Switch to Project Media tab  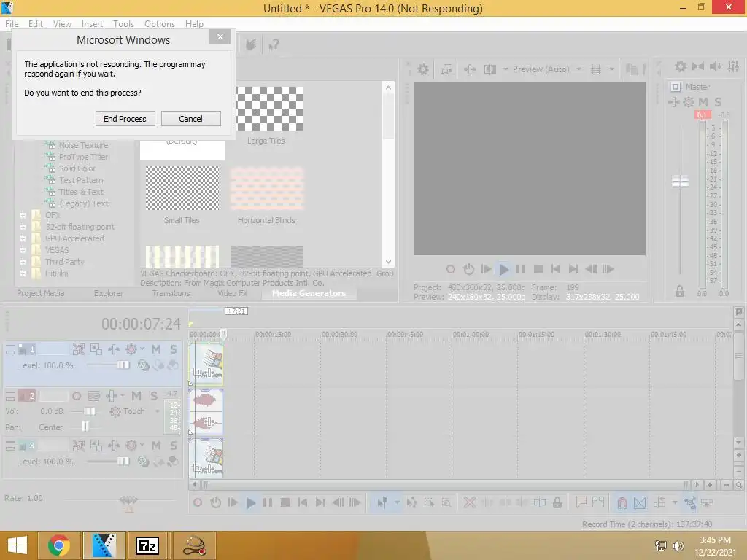coord(41,293)
